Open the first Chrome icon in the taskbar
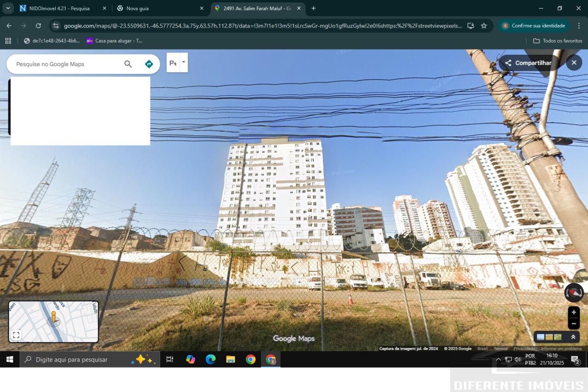The height and width of the screenshot is (392, 588). [250, 359]
